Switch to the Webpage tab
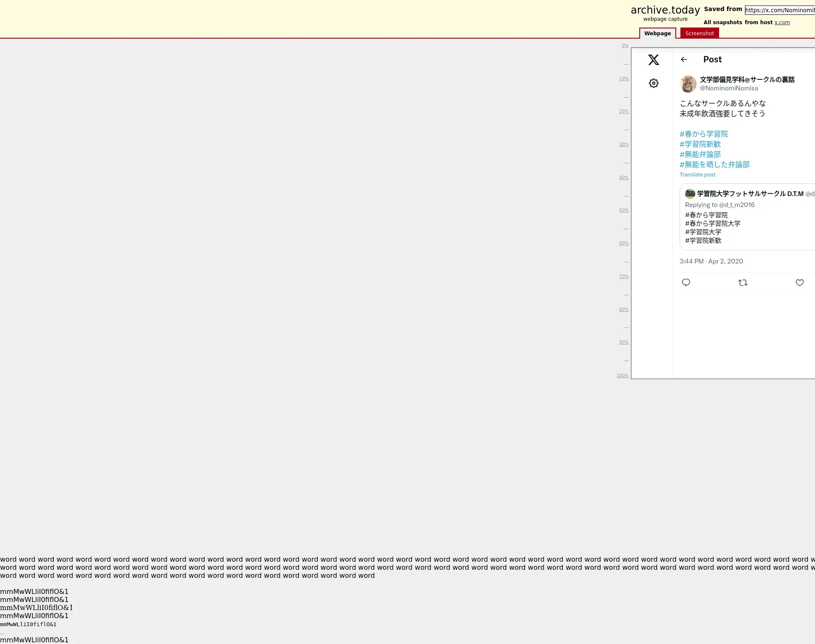Viewport: 815px width, 644px height. [658, 34]
